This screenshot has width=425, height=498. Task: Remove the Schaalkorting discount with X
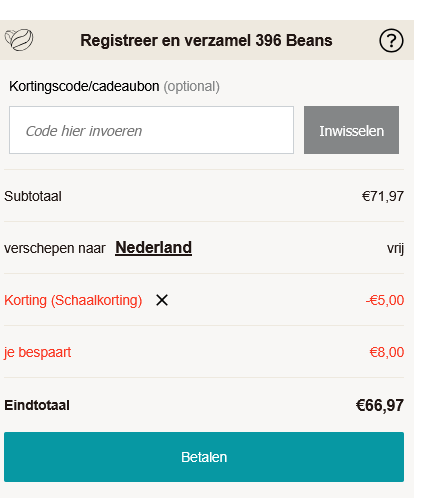162,300
